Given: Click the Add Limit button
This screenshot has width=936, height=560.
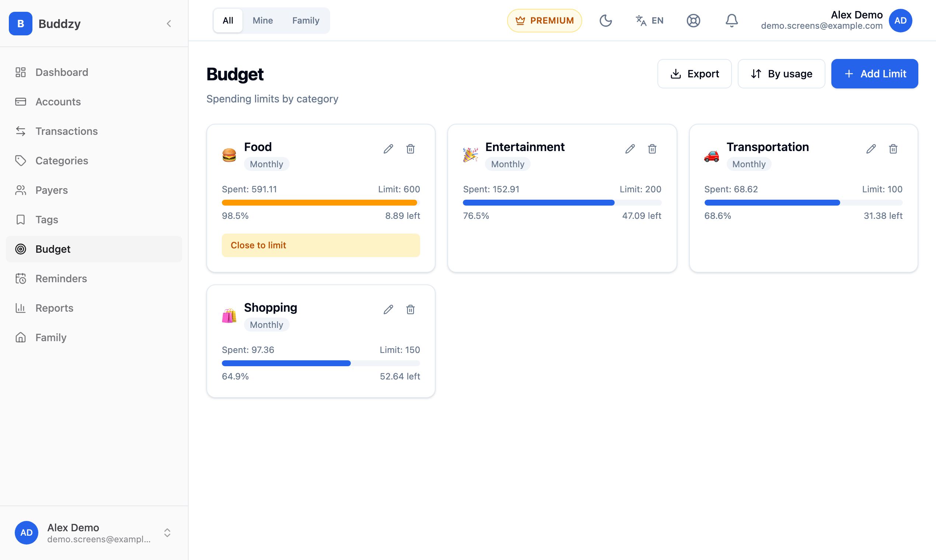Looking at the screenshot, I should click(874, 74).
